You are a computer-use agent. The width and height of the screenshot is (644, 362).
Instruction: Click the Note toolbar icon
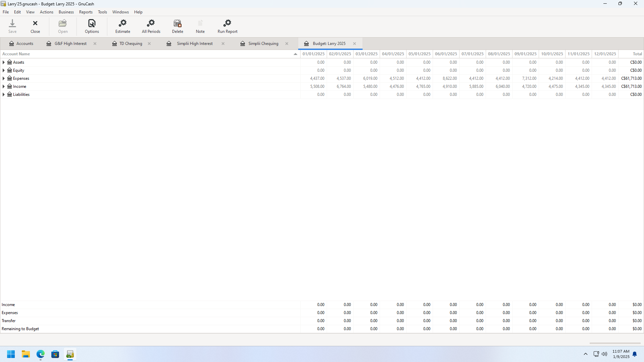(x=200, y=26)
